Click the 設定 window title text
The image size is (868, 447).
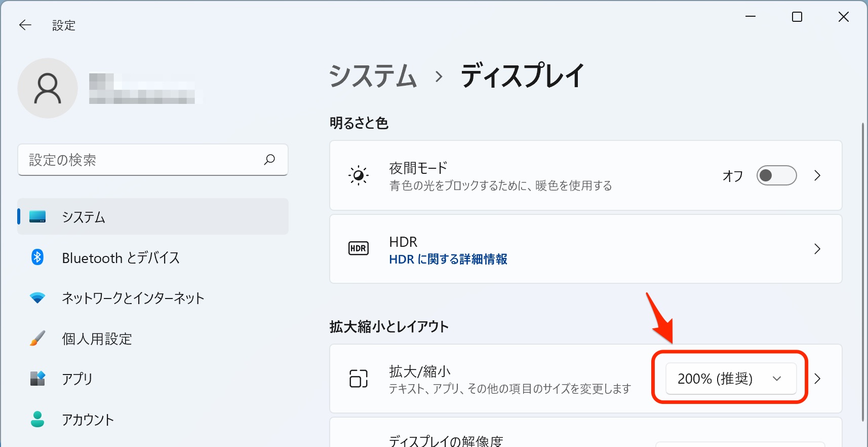(64, 25)
